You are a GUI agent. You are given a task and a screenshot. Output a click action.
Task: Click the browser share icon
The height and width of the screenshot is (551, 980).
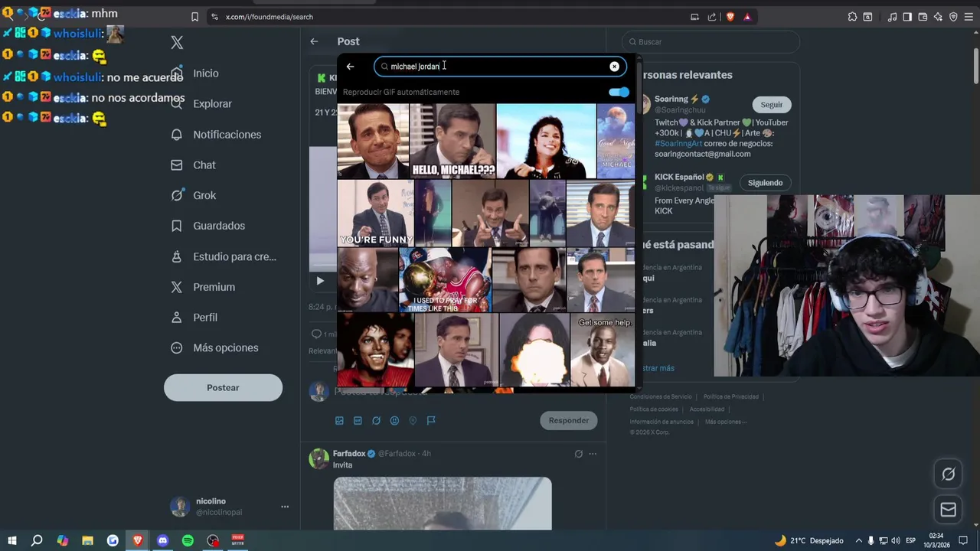[712, 17]
